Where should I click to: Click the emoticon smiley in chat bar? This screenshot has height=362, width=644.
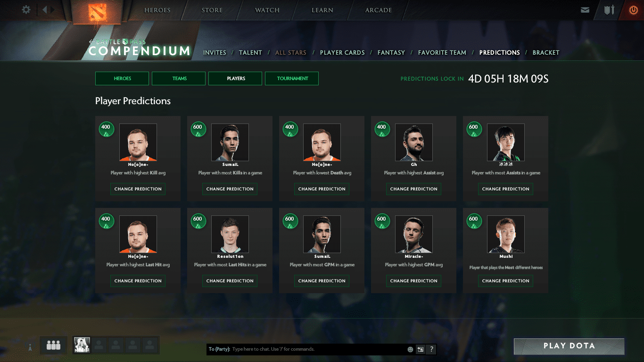pos(410,349)
